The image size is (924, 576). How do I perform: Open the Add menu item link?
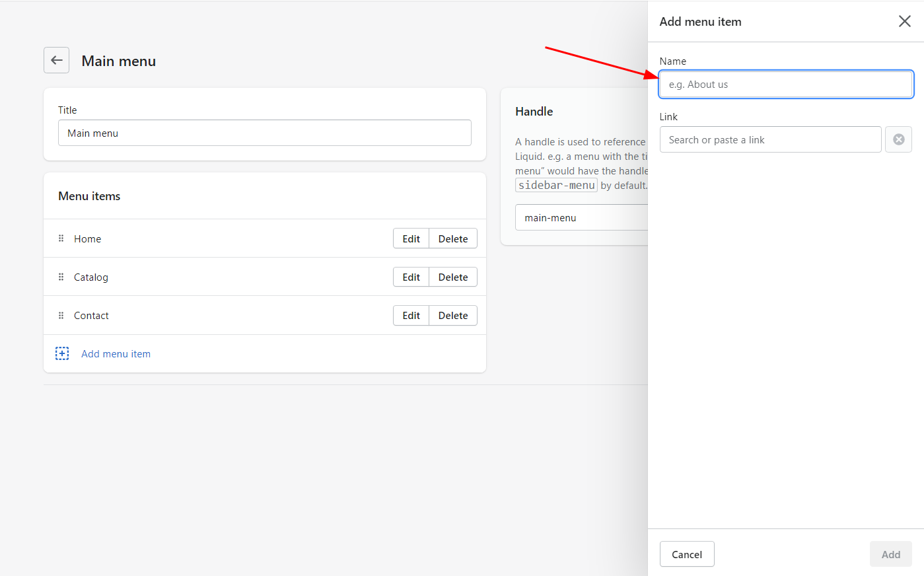click(x=116, y=353)
